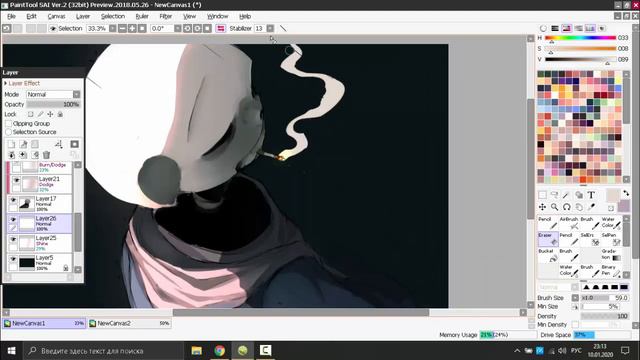Viewport: 640px width, 360px height.
Task: Adjust the Hue slider bar
Action: [x=580, y=38]
